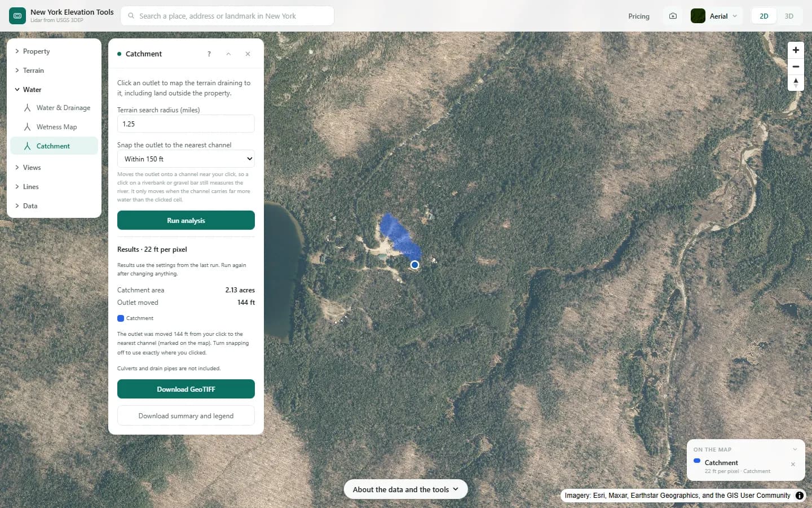Click the place search box

[x=227, y=16]
